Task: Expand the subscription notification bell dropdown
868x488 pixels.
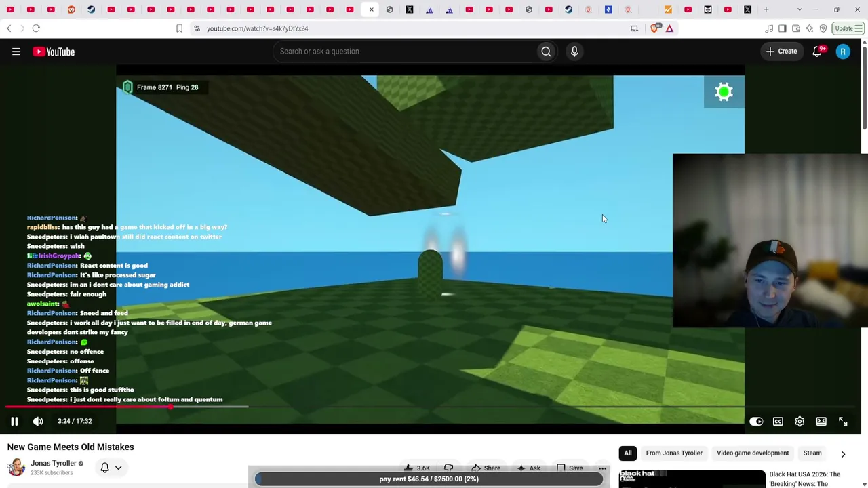Action: (118, 468)
